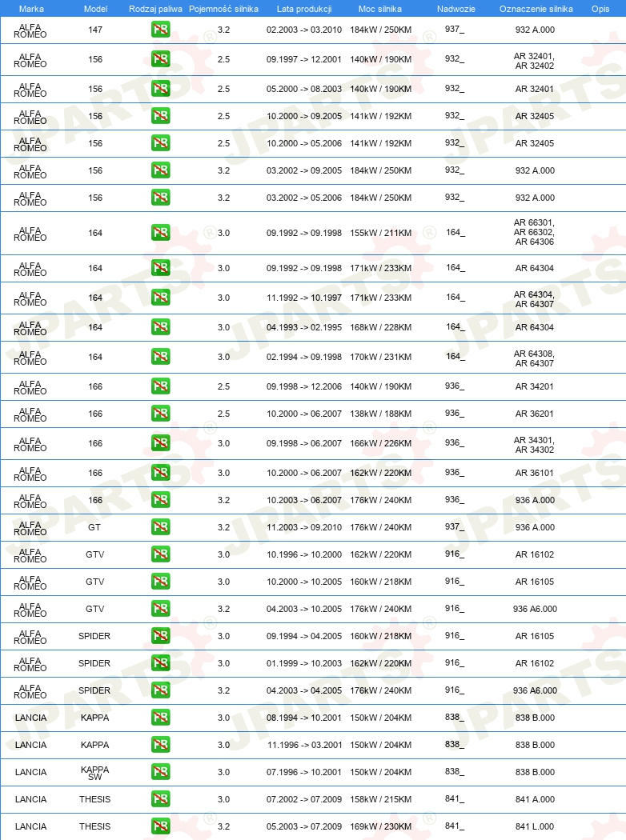This screenshot has height=840, width=626.
Task: Click the petrol fuel icon in the Alfa Romeo 147 row
Action: click(160, 30)
